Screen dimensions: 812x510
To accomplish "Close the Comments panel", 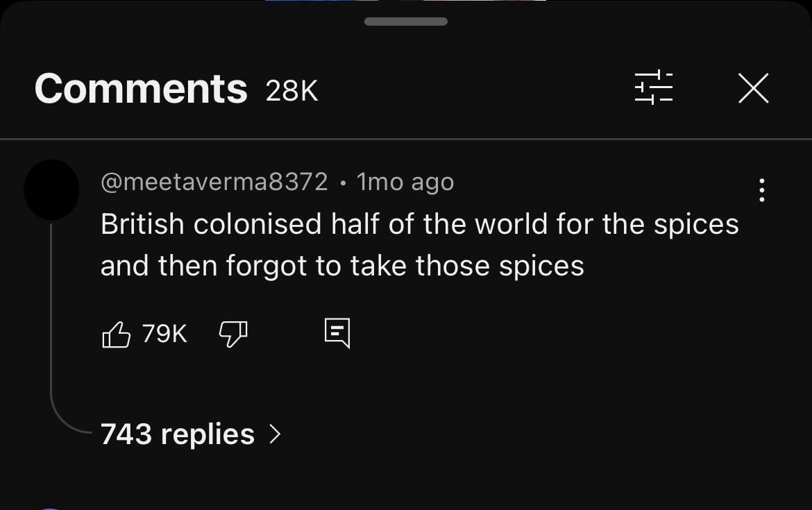I will (753, 88).
